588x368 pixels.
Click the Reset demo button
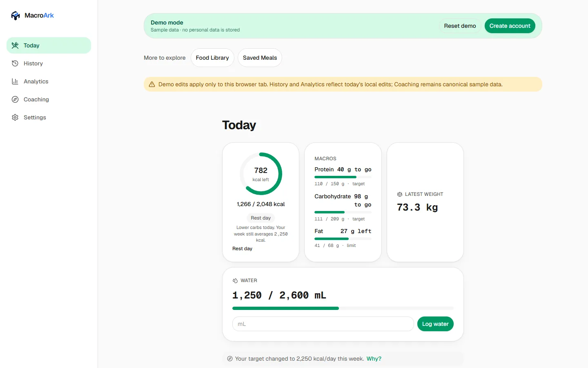pyautogui.click(x=460, y=26)
